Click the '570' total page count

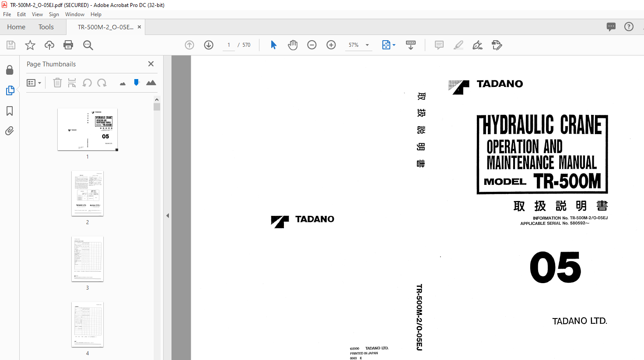pyautogui.click(x=246, y=45)
